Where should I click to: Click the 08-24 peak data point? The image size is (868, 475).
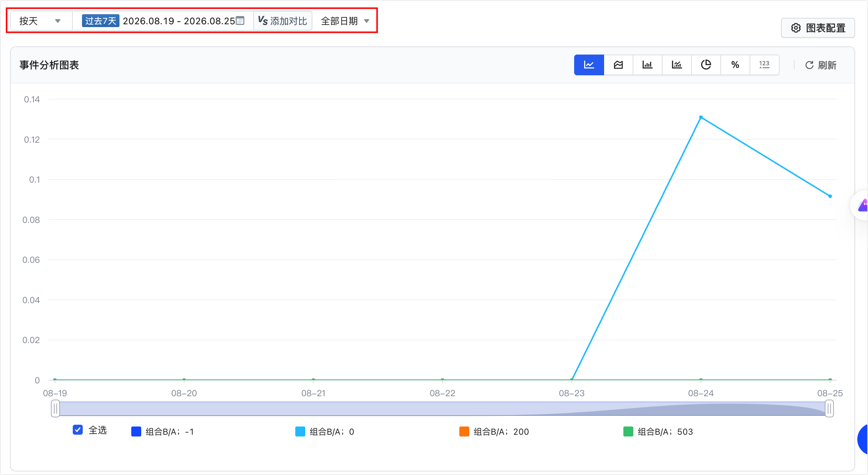click(x=701, y=117)
